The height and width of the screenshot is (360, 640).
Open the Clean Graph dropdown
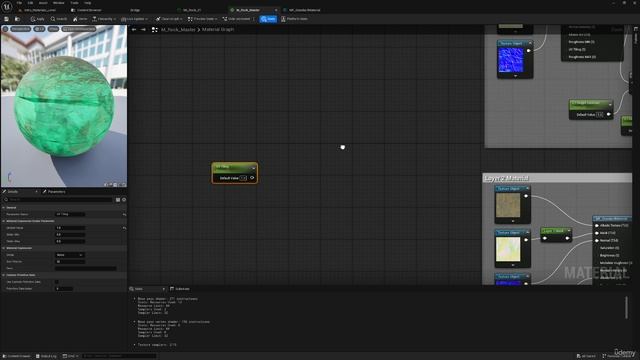click(x=169, y=19)
